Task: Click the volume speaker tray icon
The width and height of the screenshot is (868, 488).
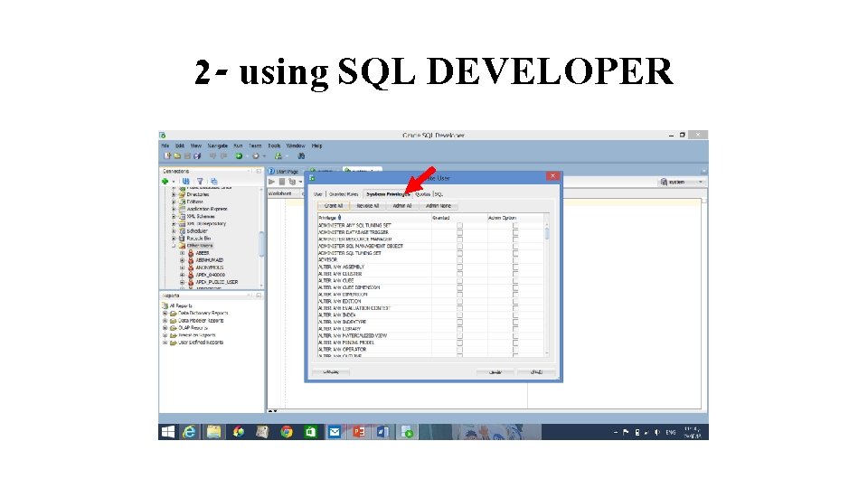Action: pos(657,432)
